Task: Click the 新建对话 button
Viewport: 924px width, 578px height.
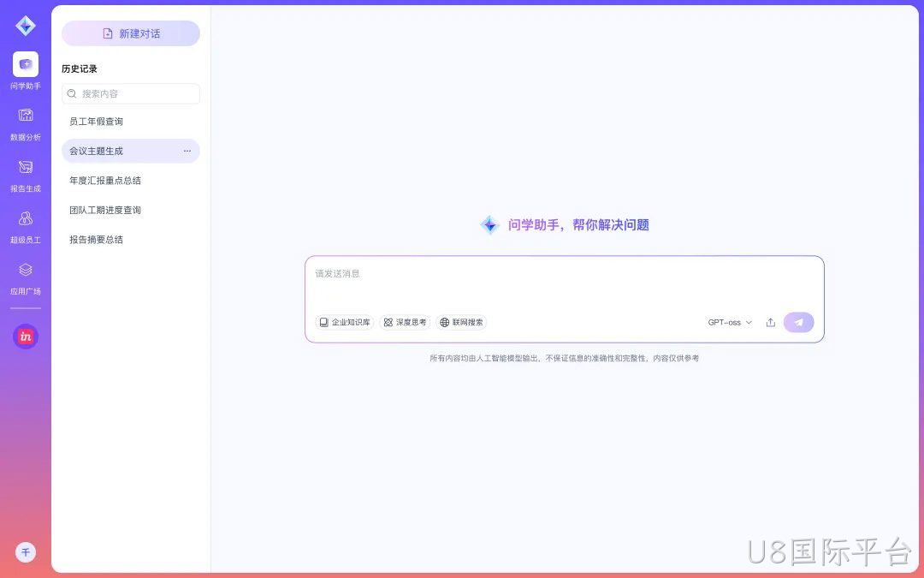Action: pyautogui.click(x=131, y=33)
